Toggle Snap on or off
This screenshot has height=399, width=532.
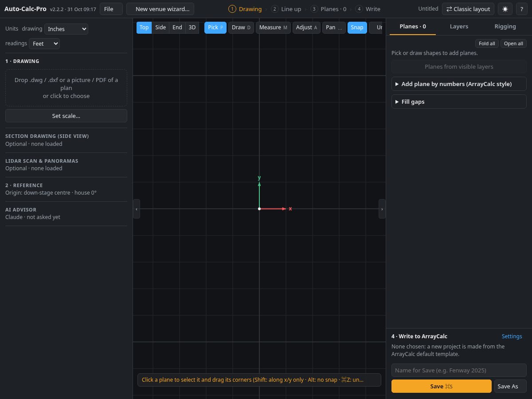pos(357,27)
